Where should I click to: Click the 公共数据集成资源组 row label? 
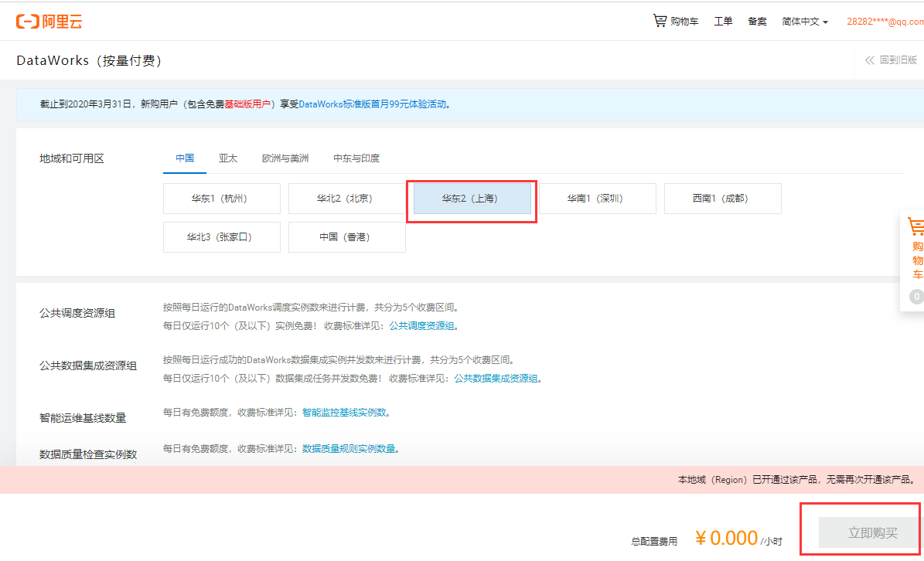coord(88,365)
